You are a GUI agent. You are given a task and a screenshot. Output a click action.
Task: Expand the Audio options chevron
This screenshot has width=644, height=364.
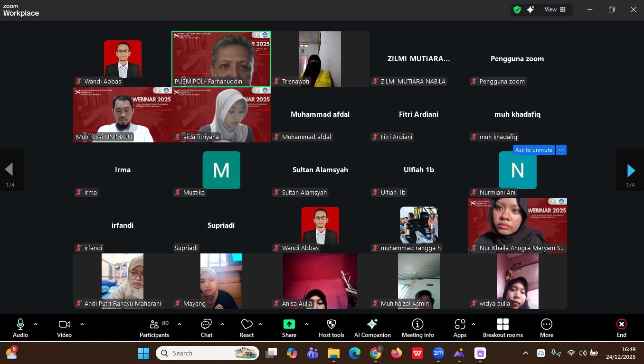(x=35, y=325)
